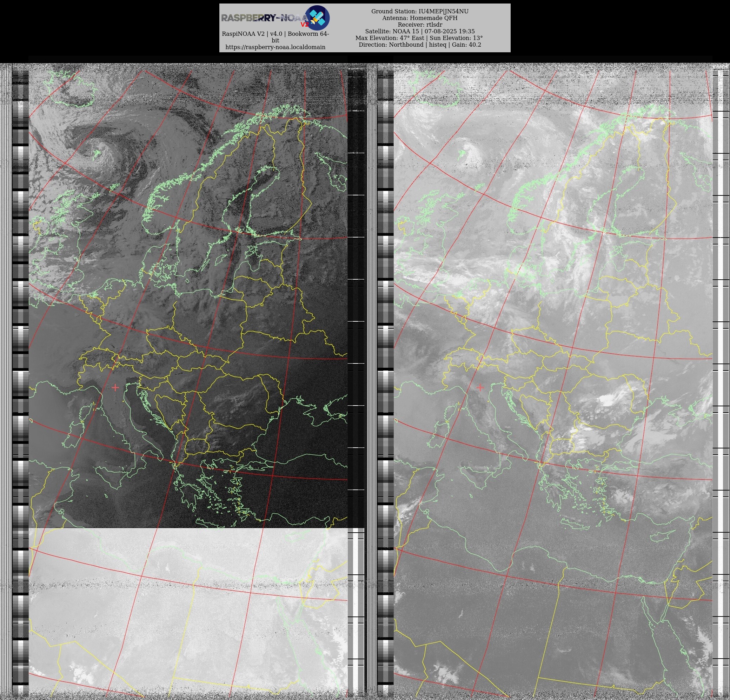This screenshot has height=700, width=730.
Task: Click the RASPBERRY-NOAA logo text
Action: (265, 18)
